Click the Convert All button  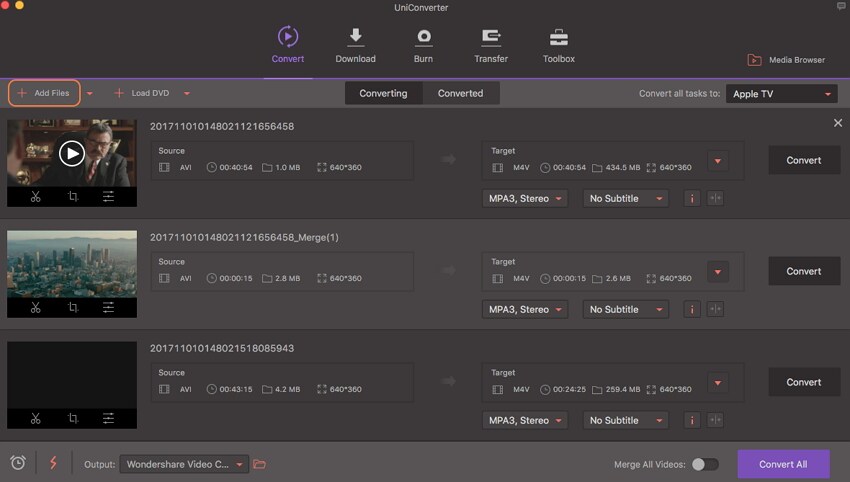pos(783,464)
